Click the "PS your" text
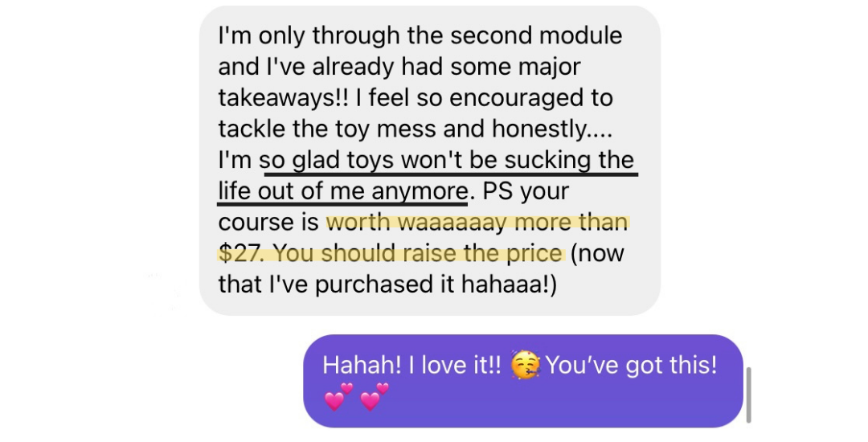 point(526,190)
